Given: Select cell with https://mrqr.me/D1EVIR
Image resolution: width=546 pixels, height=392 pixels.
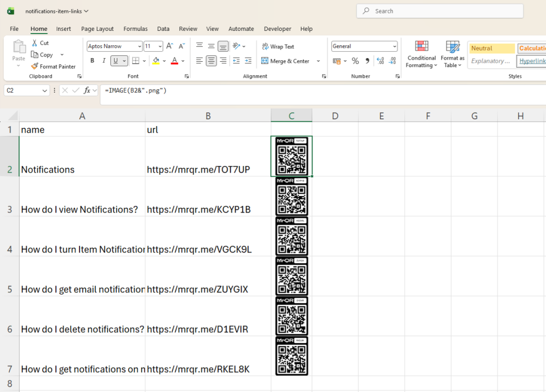Looking at the screenshot, I should 208,316.
